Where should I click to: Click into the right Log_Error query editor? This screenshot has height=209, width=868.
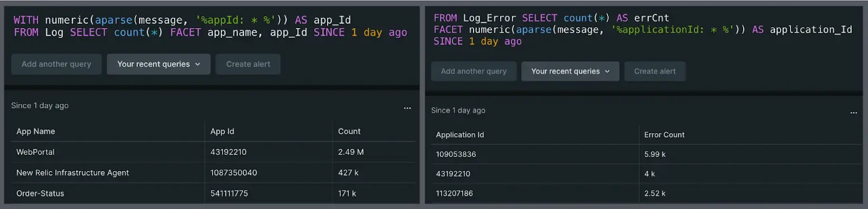click(643, 29)
